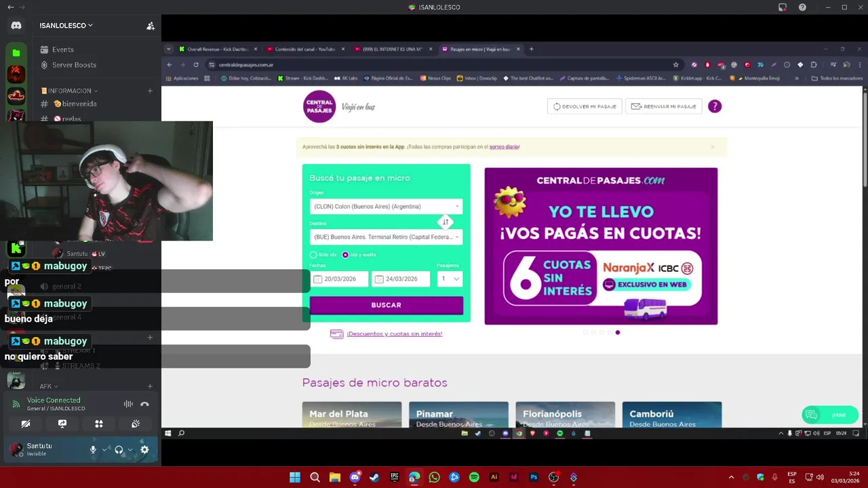Open Windows Start menu on the taskbar
Viewport: 868px width, 488px height.
pos(295,477)
